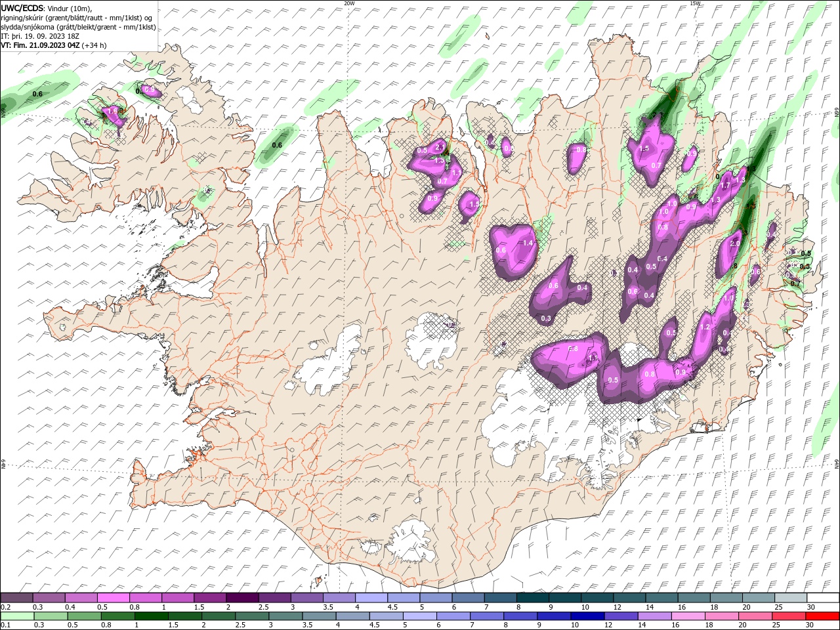Click the 'IT: þri. 19. 09. 2023 18Z' line
This screenshot has height=630, width=840.
point(41,36)
